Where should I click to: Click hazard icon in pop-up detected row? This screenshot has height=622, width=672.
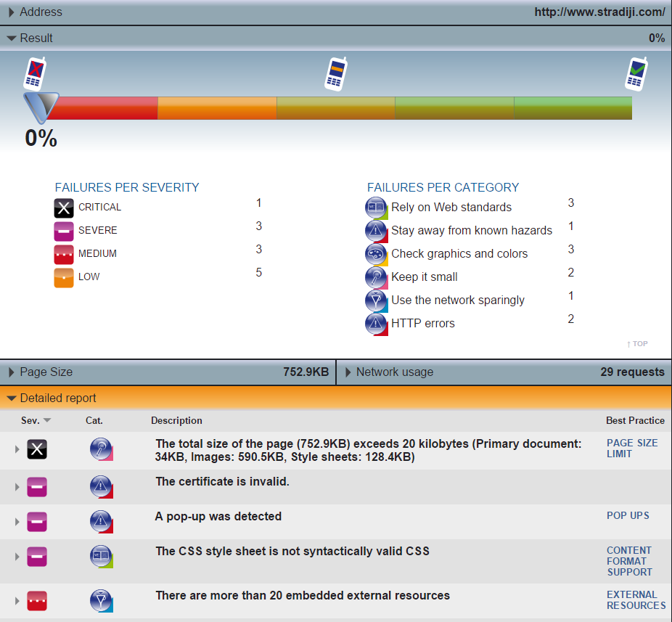click(x=101, y=522)
